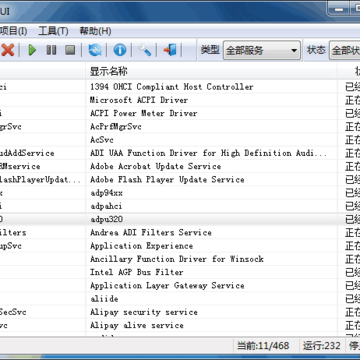360x360 pixels.
Task: Open the 状态 dropdown next to 类型
Action: click(345, 51)
